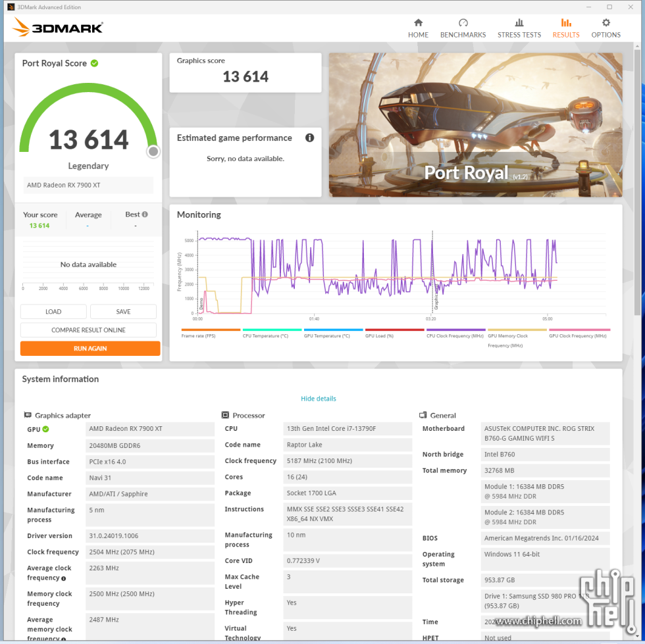Switch to STRESS TESTS

tap(519, 28)
